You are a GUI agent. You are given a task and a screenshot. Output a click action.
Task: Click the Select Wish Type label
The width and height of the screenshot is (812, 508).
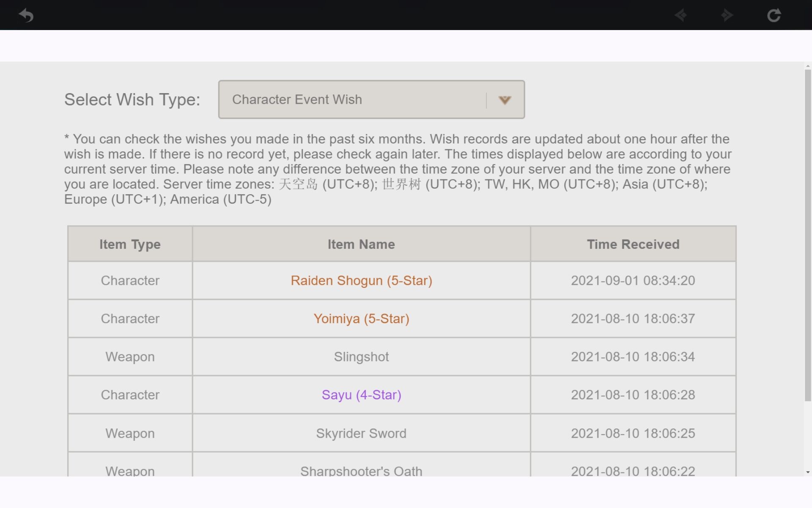point(132,100)
